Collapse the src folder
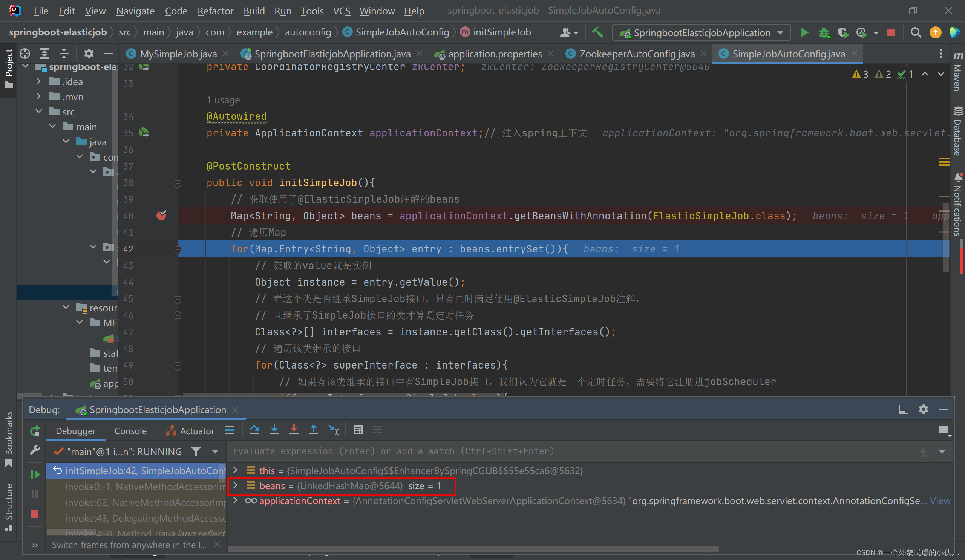The image size is (965, 560). pyautogui.click(x=38, y=112)
